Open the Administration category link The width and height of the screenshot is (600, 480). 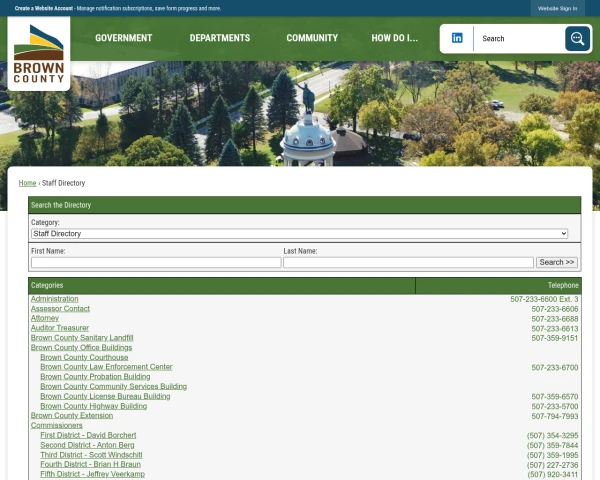54,299
